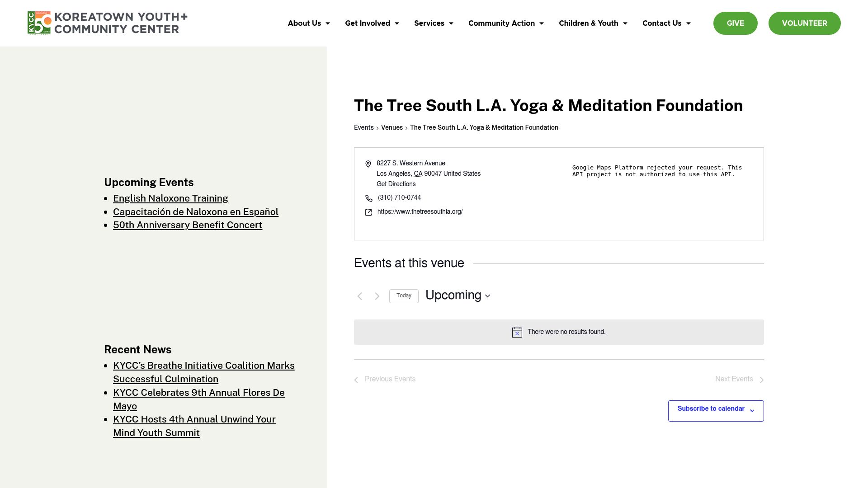The width and height of the screenshot is (868, 488).
Task: Click the phone icon next to (310) 710-0744
Action: tap(369, 198)
